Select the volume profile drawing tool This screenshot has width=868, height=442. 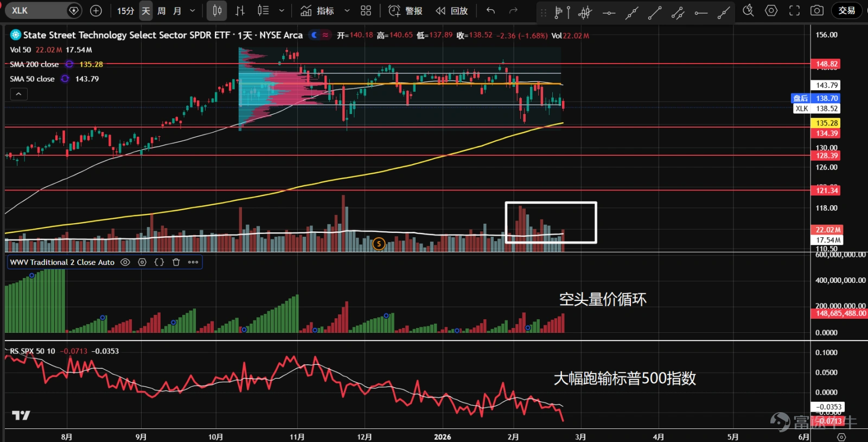coord(562,12)
